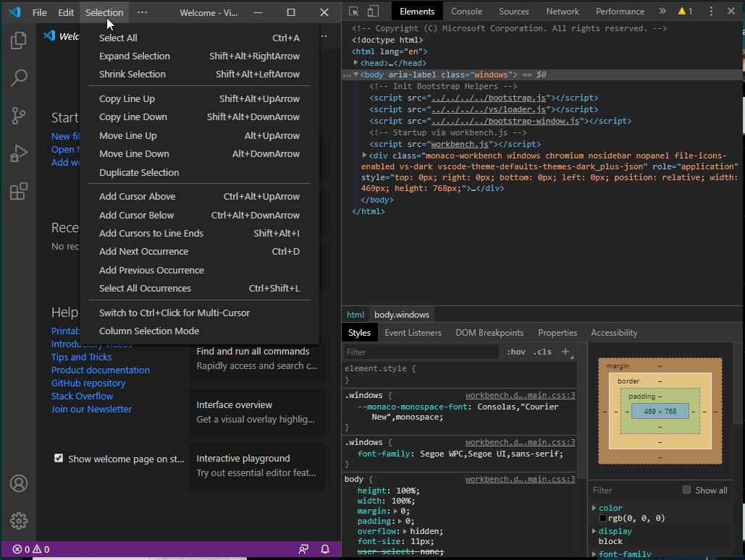Open the Extensions view
Viewport: 745px width, 560px height.
pos(19,192)
